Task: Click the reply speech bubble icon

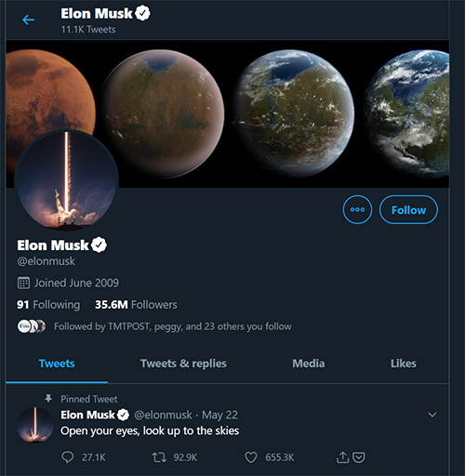Action: coord(68,457)
